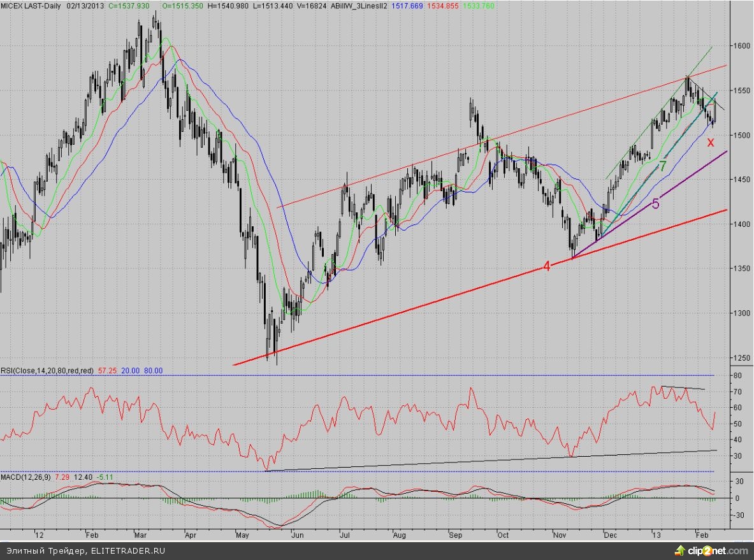Click the closing price C=1537.930 readout

[x=128, y=5]
